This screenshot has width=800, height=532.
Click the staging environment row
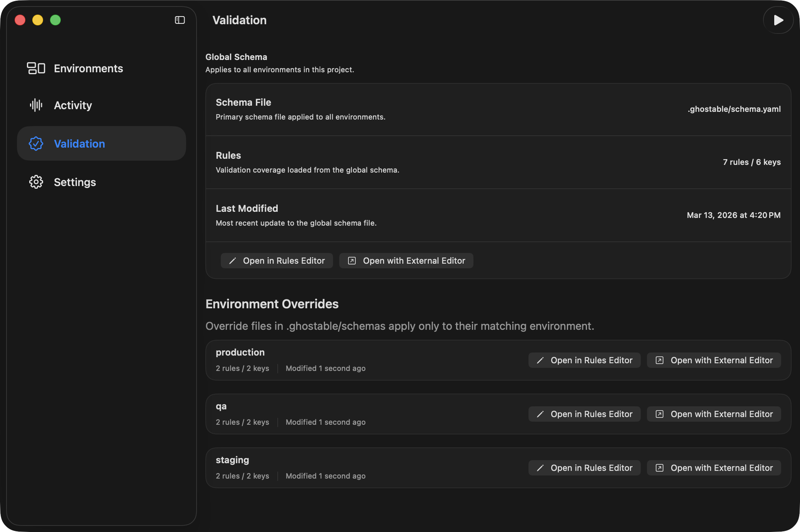point(346,467)
